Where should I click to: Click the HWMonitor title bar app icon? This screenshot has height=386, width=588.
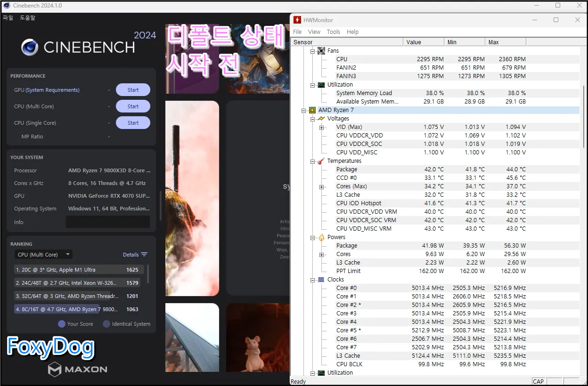297,20
